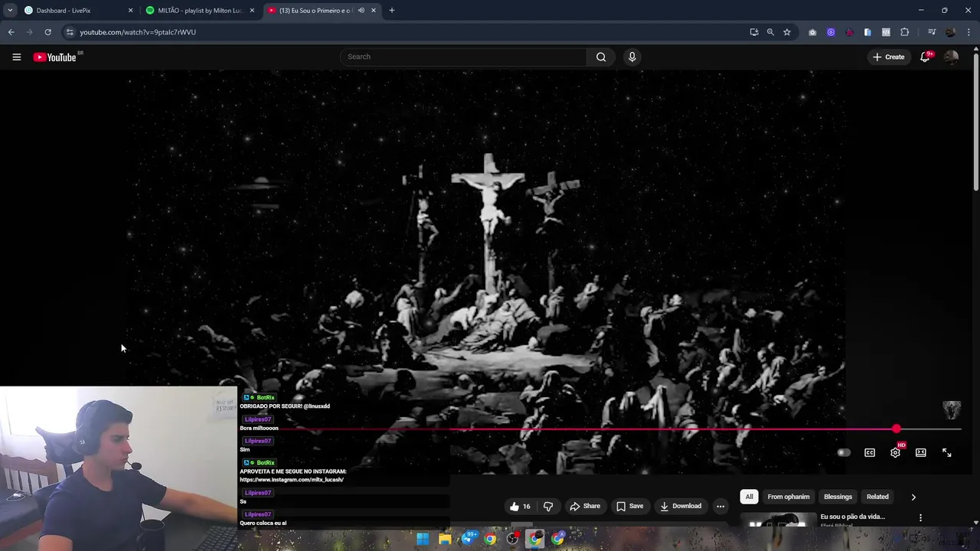Like the video with 16 likes

click(521, 506)
